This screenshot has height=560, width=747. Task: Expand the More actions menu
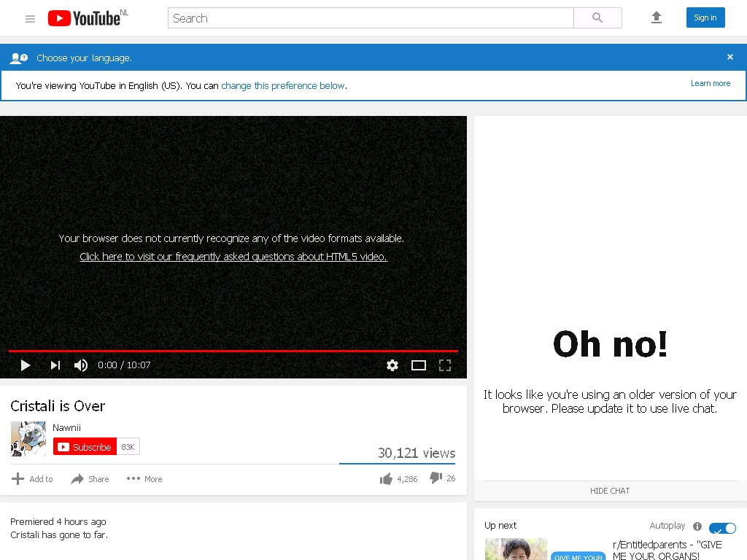tap(144, 478)
